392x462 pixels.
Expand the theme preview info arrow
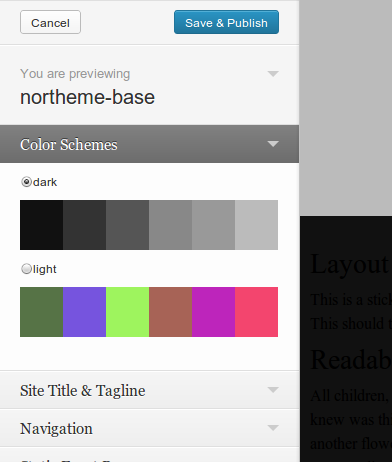(273, 74)
